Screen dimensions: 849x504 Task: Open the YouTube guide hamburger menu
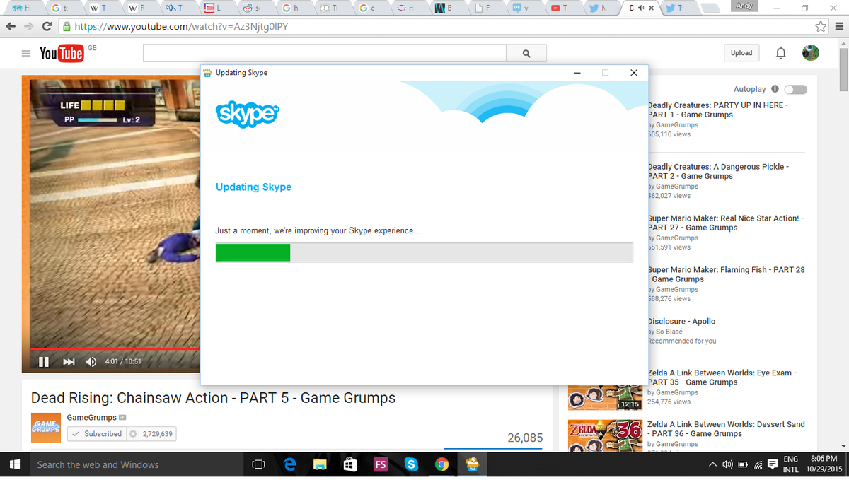pos(26,54)
